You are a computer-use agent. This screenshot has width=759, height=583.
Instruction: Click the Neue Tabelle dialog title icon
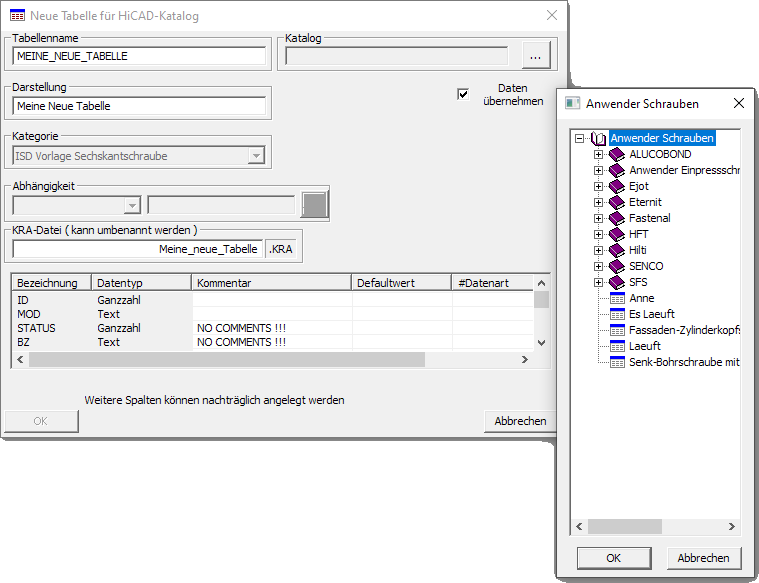(17, 15)
